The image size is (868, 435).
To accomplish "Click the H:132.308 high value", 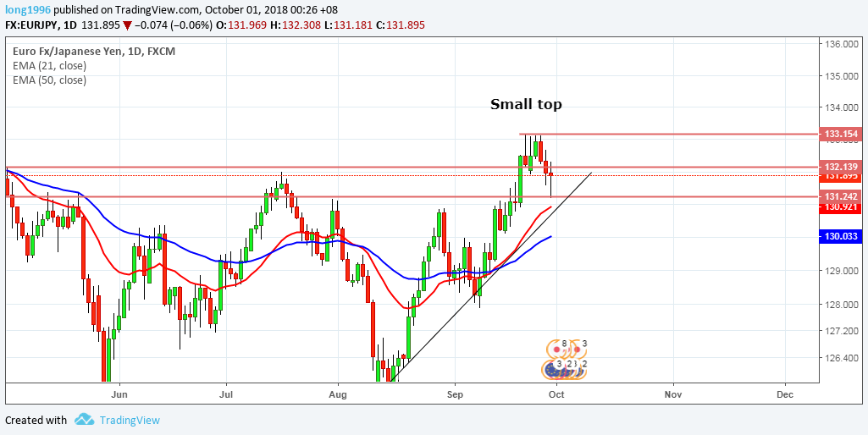I will pyautogui.click(x=296, y=25).
